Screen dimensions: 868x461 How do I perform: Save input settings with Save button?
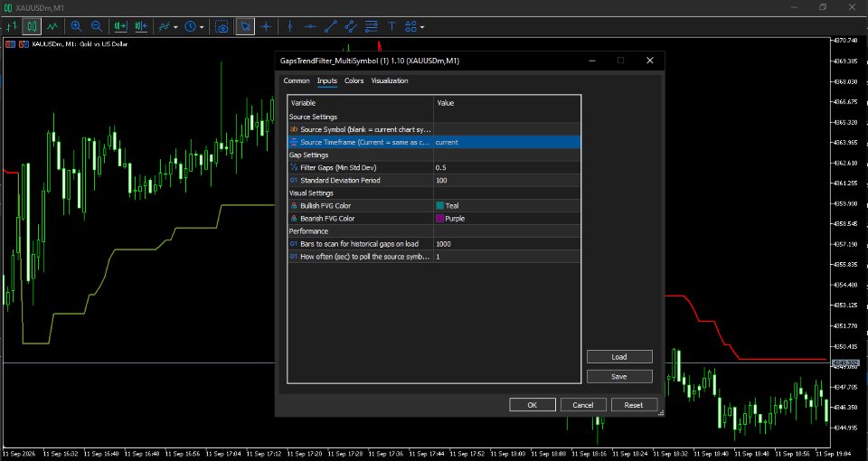coord(619,377)
